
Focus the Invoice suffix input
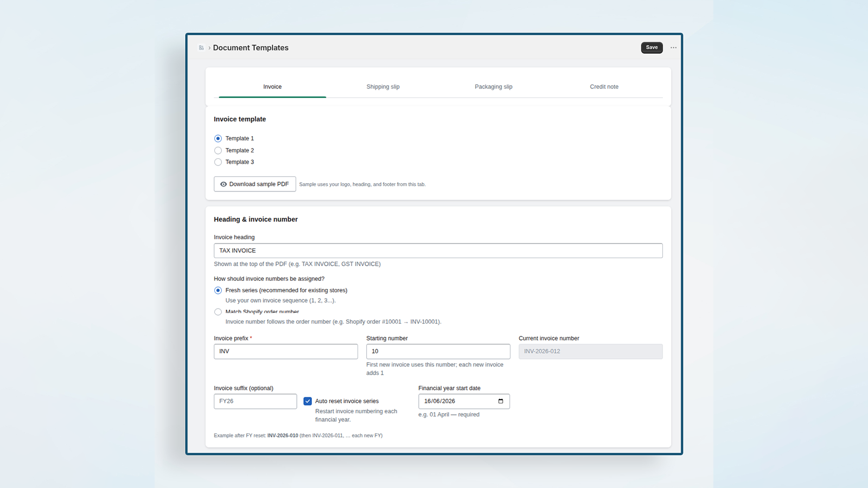tap(256, 401)
